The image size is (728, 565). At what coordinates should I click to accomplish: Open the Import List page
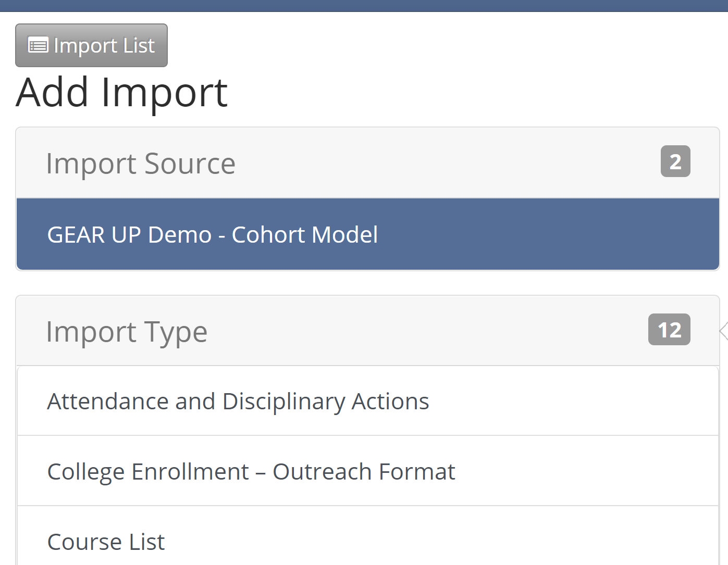point(91,45)
